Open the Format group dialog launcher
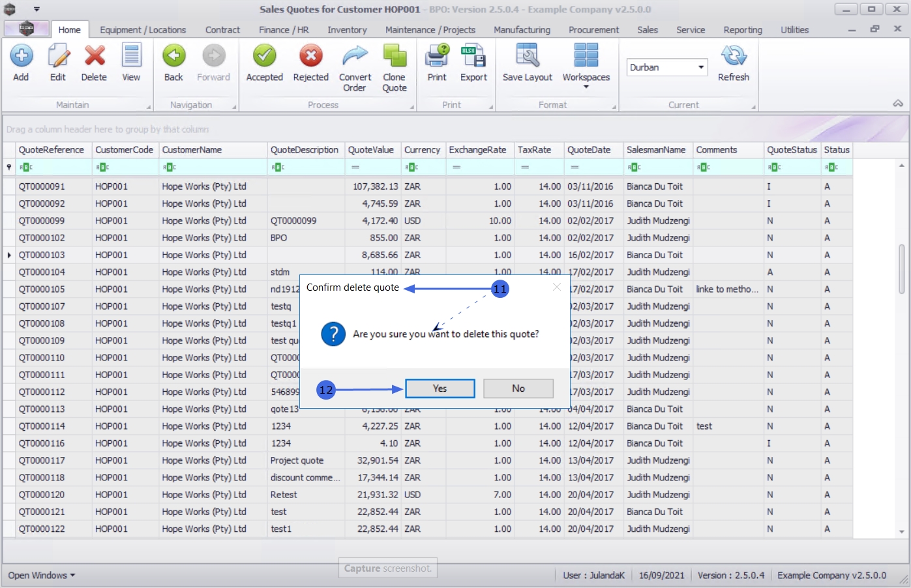The height and width of the screenshot is (588, 911). 614,107
